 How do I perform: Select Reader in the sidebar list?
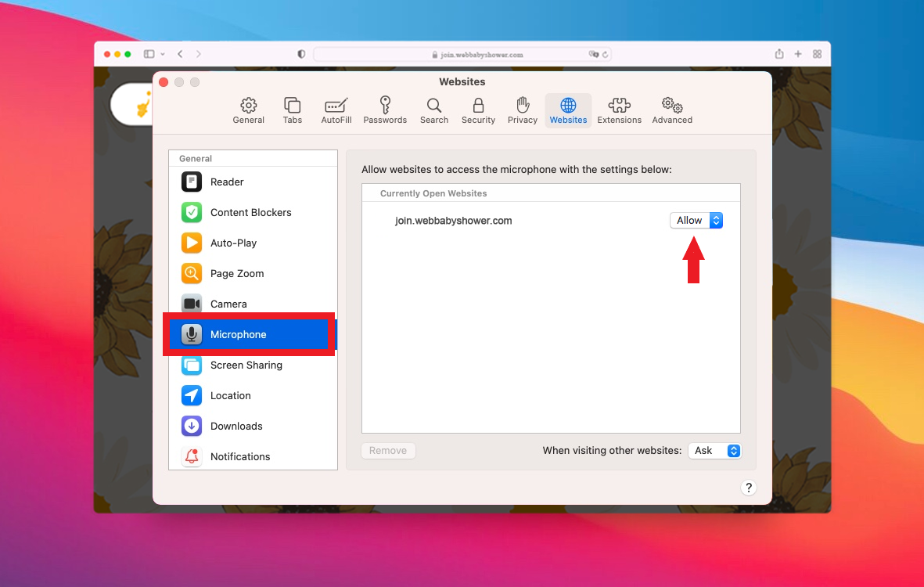pyautogui.click(x=253, y=182)
